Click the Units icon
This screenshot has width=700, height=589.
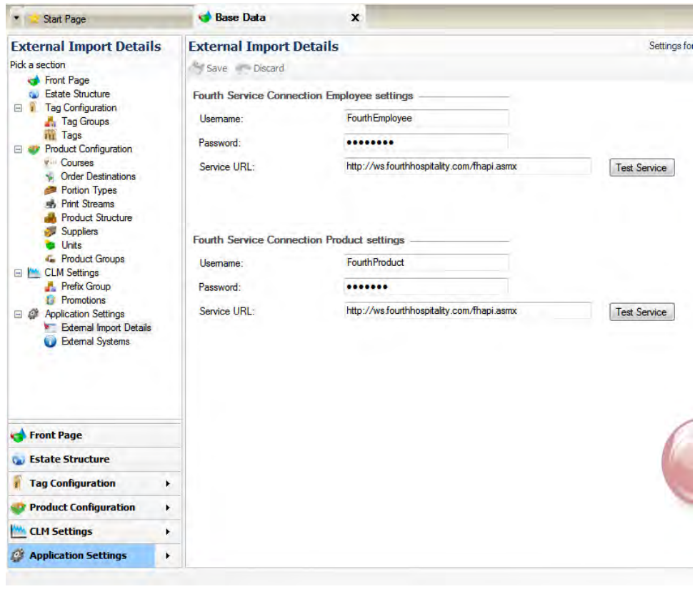(x=50, y=245)
